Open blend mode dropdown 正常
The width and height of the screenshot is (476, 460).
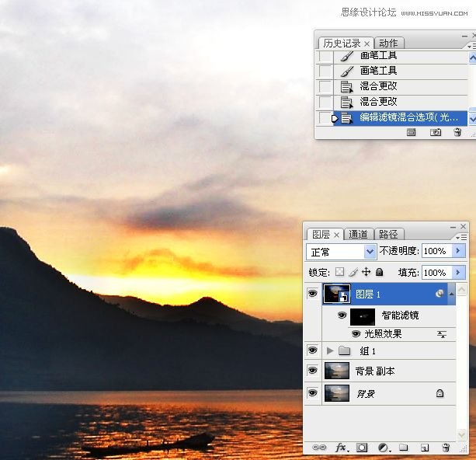click(342, 252)
